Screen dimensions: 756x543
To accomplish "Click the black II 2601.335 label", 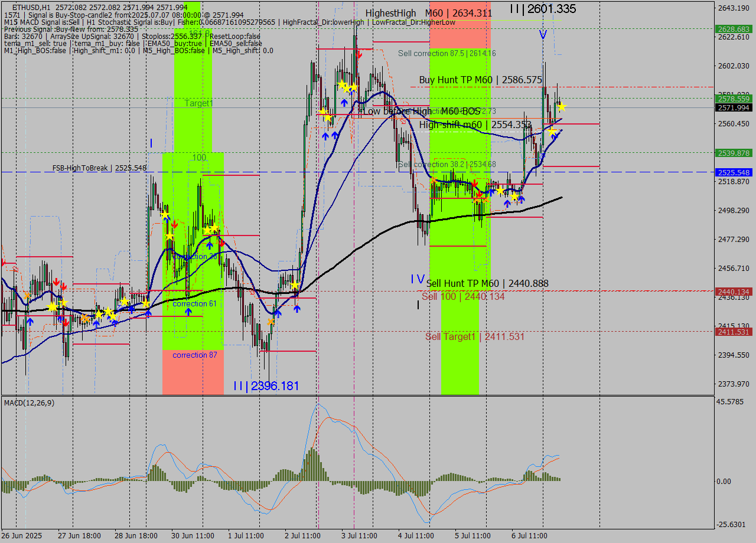I will pos(543,9).
